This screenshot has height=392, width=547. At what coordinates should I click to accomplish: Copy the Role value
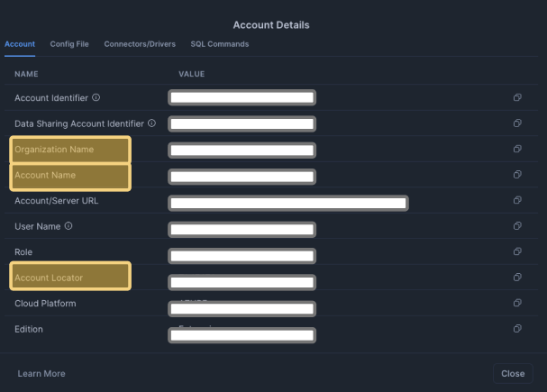(x=517, y=251)
